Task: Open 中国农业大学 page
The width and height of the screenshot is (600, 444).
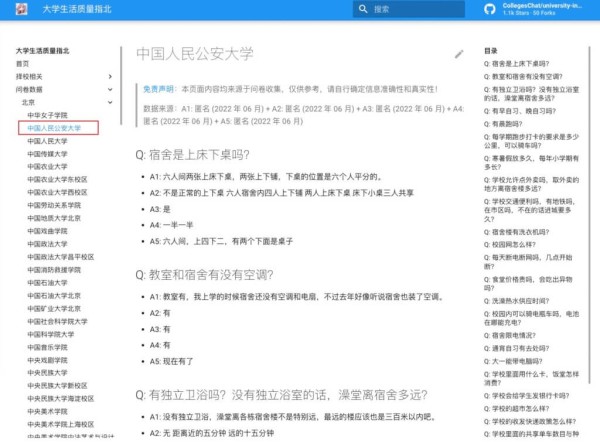Action: (x=47, y=166)
